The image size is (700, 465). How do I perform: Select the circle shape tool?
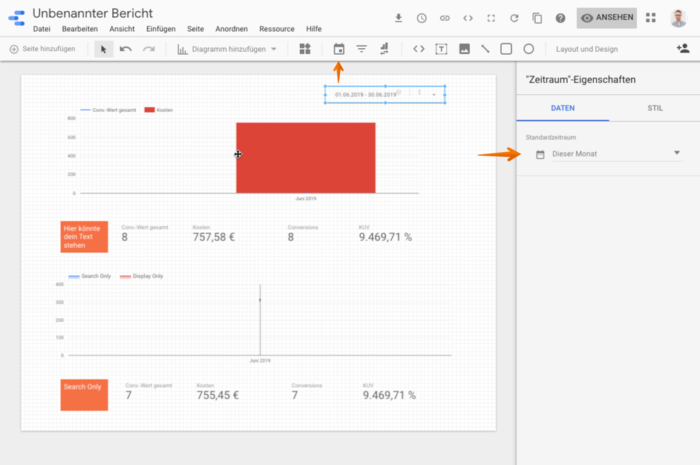(x=529, y=49)
